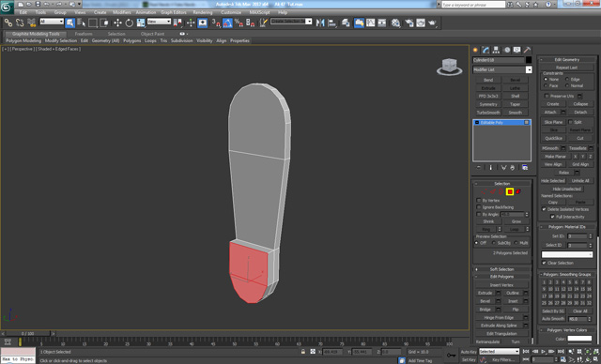Image resolution: width=601 pixels, height=364 pixels.
Task: Click the Symmetry modifier button
Action: (x=488, y=104)
